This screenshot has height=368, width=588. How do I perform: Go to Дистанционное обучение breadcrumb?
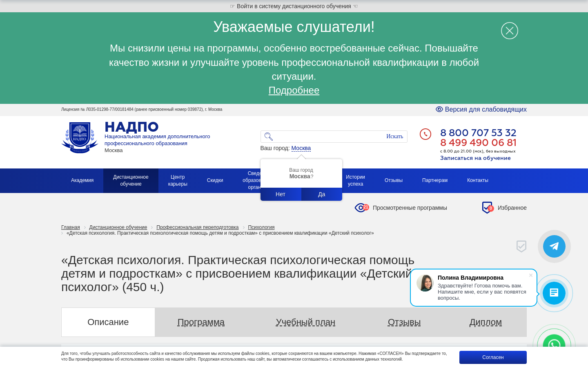pos(118,227)
